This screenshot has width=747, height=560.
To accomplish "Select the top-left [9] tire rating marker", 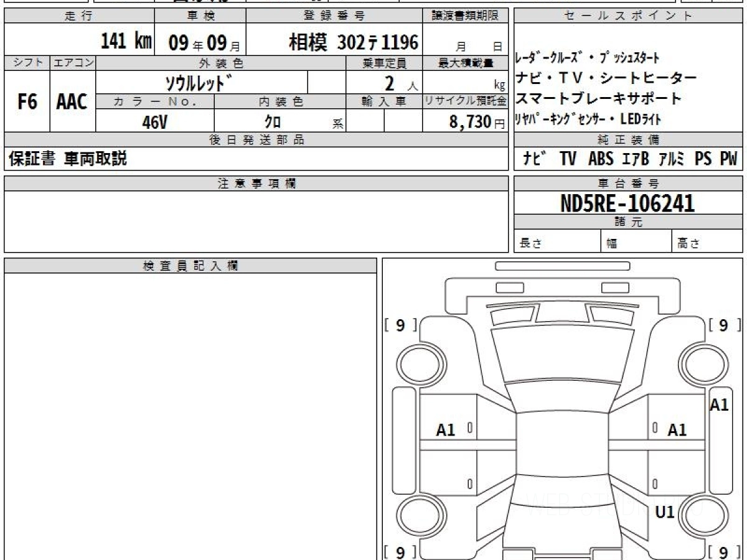I will [400, 325].
